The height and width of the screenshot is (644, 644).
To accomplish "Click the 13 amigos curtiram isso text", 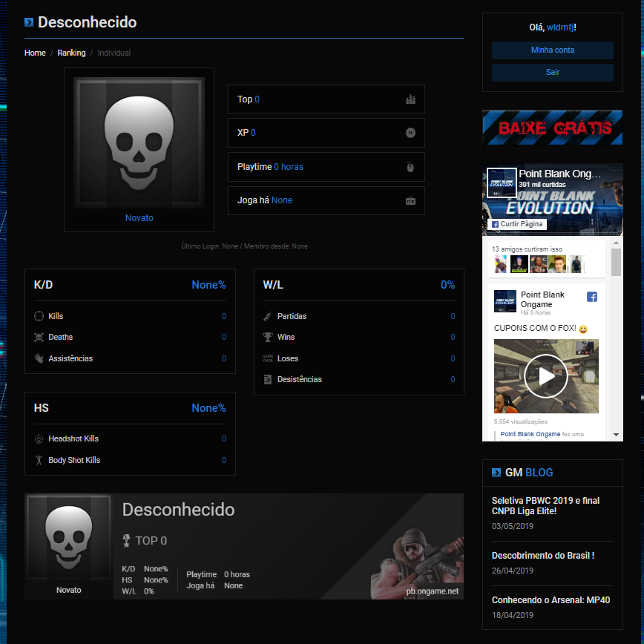I will point(527,249).
